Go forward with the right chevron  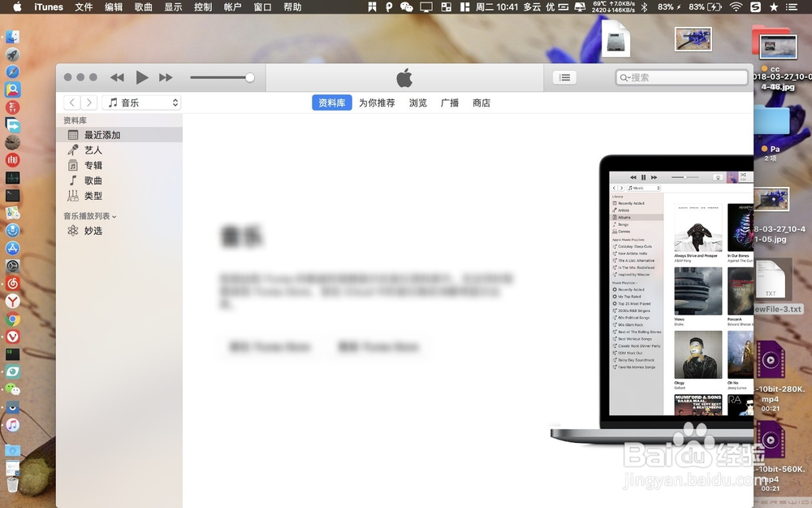tap(89, 102)
